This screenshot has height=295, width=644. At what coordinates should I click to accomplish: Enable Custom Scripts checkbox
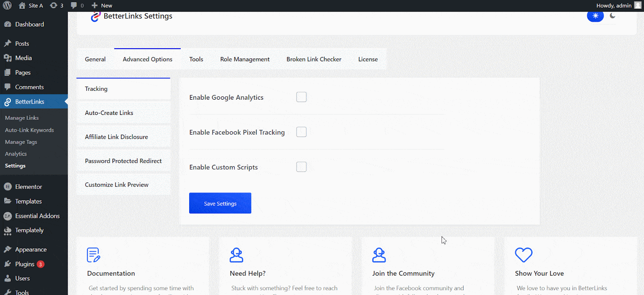pos(301,167)
